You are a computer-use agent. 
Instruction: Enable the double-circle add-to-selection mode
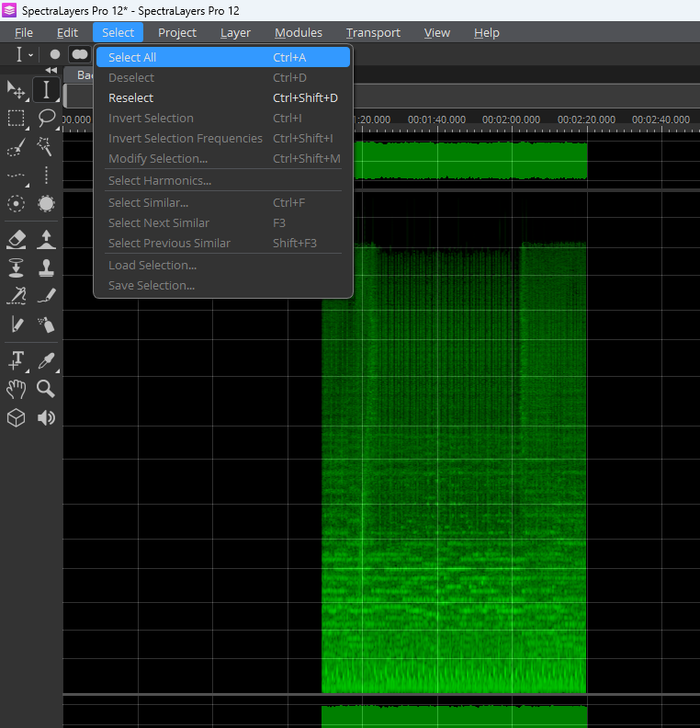(x=80, y=55)
